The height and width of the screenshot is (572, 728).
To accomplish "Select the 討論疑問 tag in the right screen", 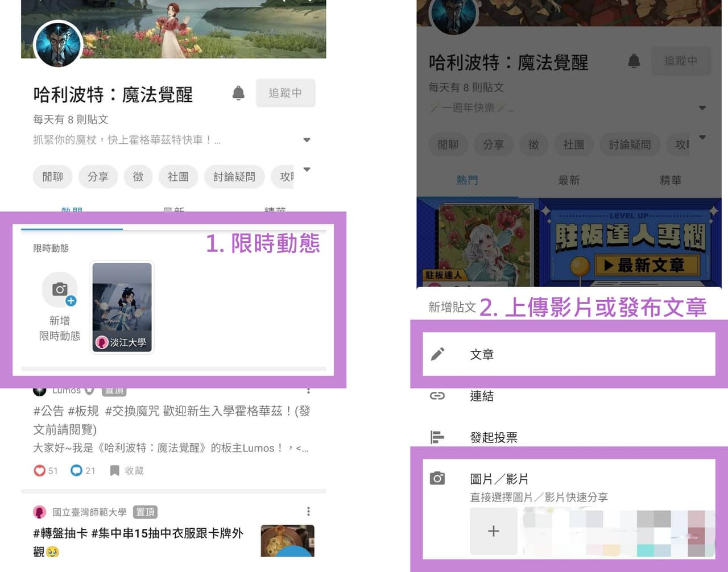I will pos(630,144).
